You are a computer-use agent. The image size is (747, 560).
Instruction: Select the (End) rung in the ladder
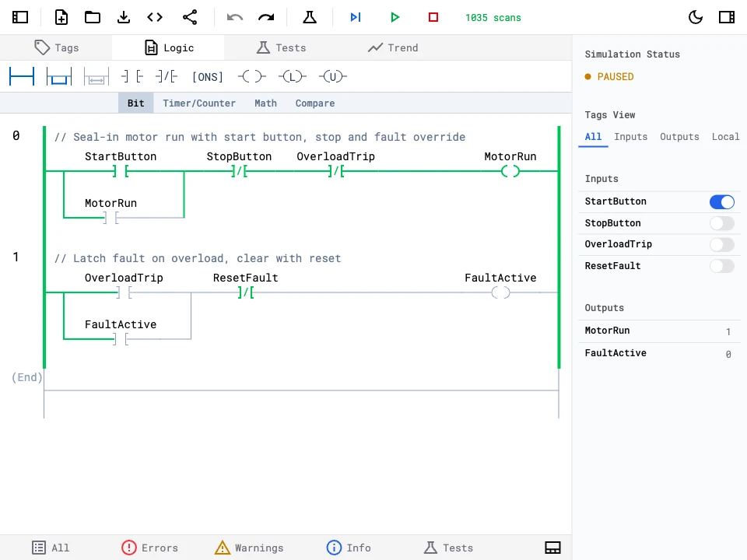pos(27,377)
